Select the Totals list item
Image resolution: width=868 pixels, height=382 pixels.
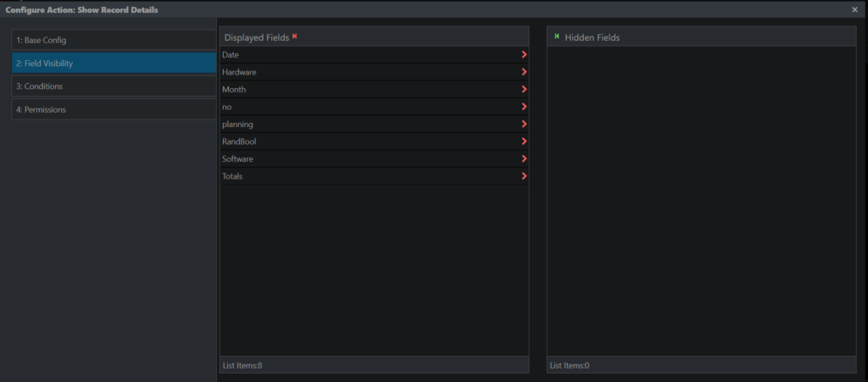[x=374, y=176]
